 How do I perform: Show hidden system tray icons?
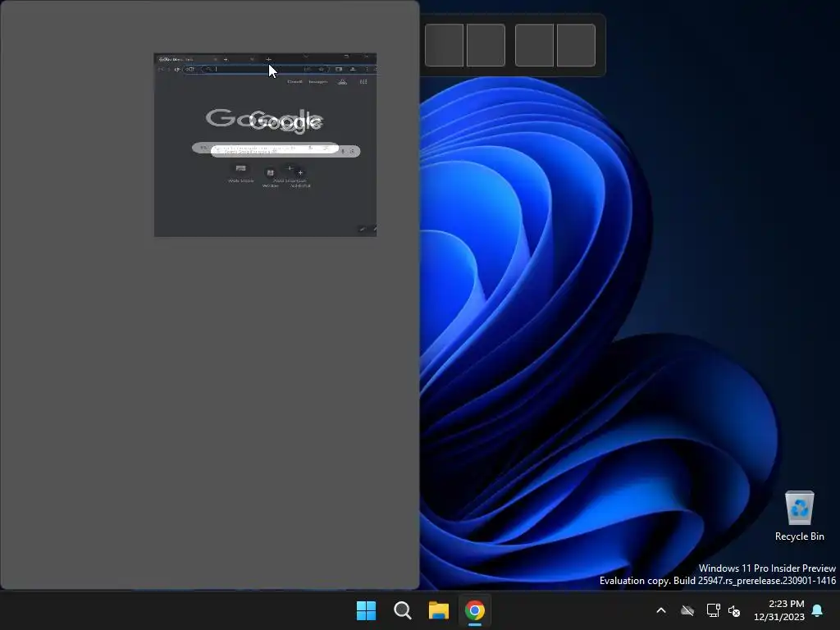661,610
